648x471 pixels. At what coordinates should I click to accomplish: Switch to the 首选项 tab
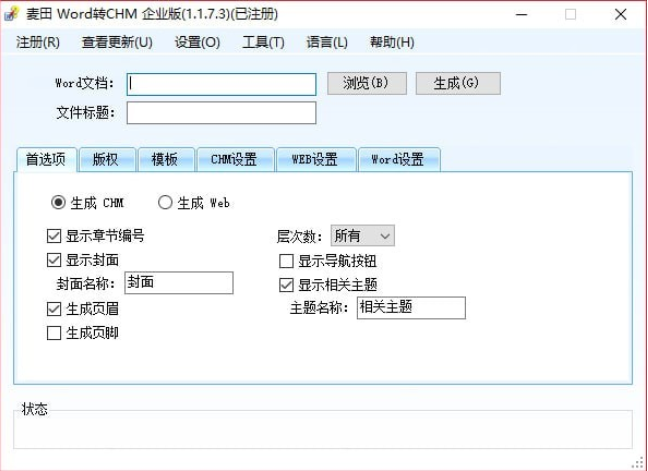(x=46, y=159)
